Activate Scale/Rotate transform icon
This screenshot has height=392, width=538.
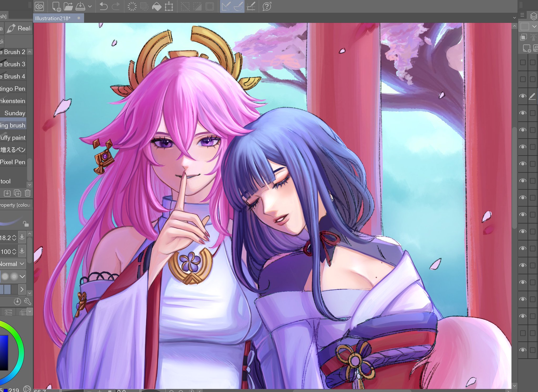(169, 6)
